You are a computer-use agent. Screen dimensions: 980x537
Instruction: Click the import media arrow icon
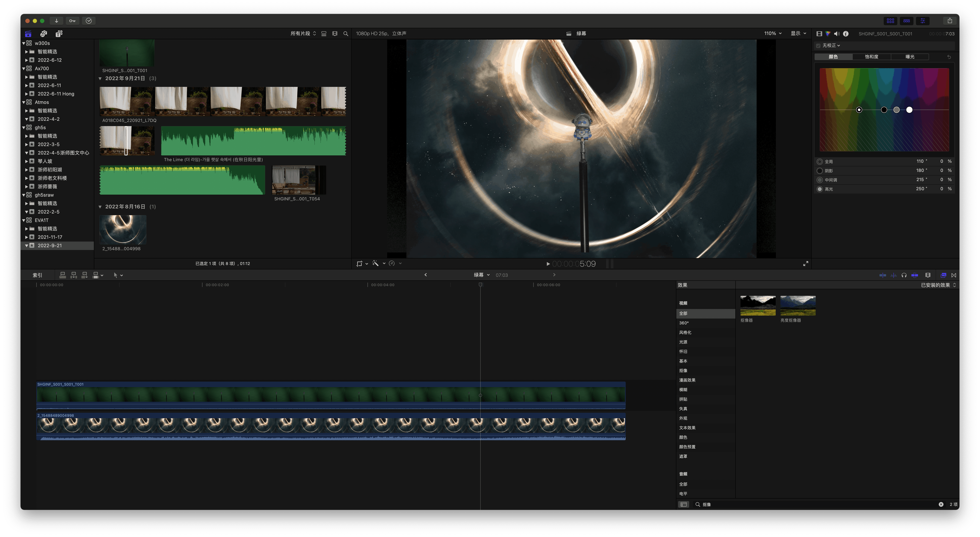pyautogui.click(x=56, y=21)
